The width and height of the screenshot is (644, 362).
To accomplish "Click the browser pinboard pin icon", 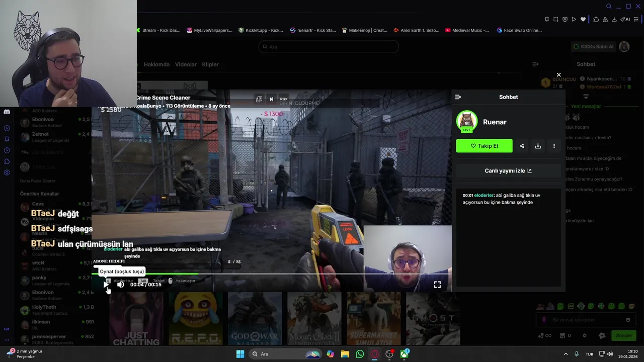I will point(547,19).
